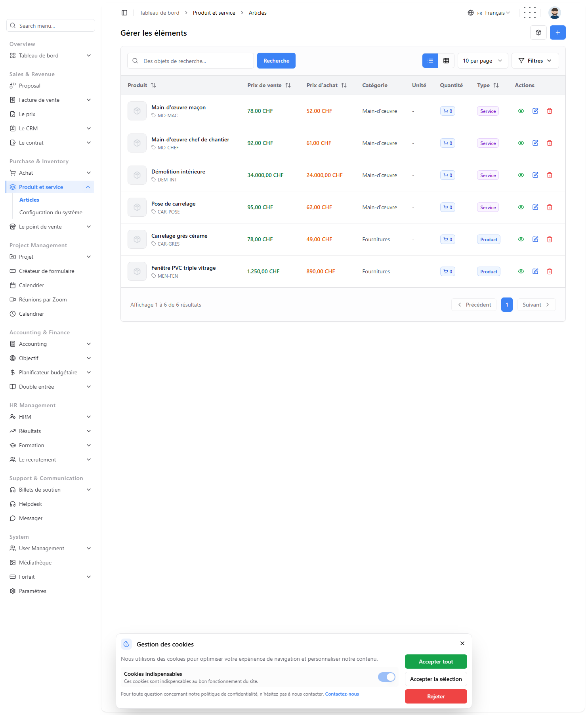This screenshot has width=588, height=715.
Task: Expand the Facture de vente menu
Action: pos(50,100)
